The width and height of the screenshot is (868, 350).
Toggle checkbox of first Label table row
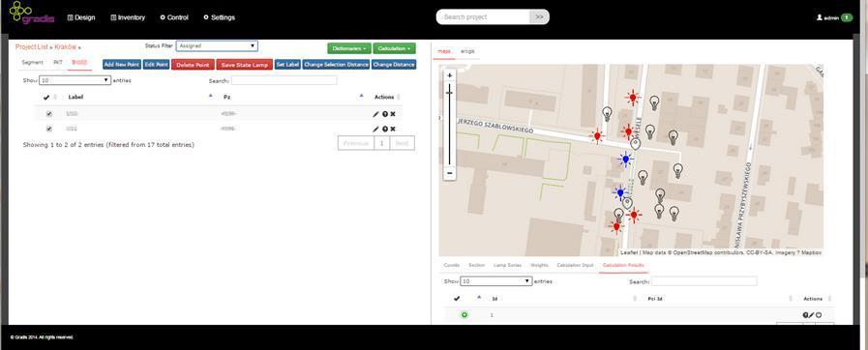pos(49,114)
